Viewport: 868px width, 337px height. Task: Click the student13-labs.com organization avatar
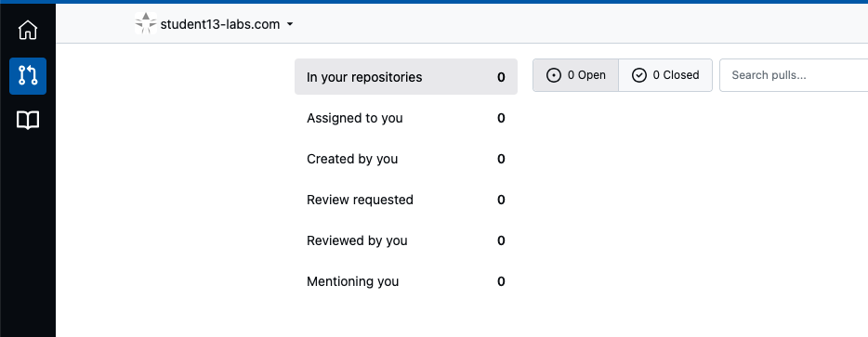click(146, 24)
